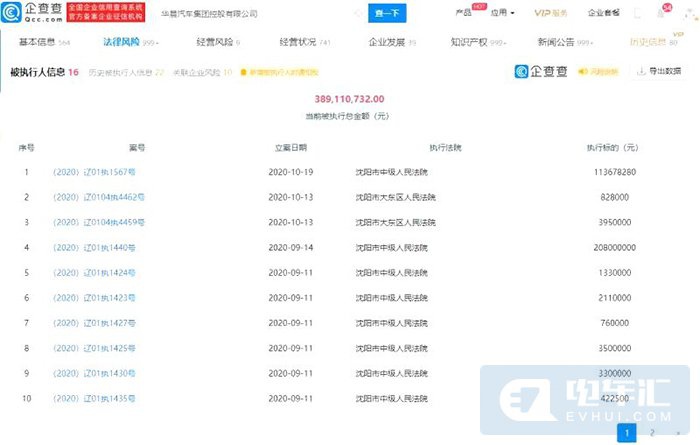Click the 当前被执行总金额（元） label
The height and width of the screenshot is (445, 700).
click(347, 116)
